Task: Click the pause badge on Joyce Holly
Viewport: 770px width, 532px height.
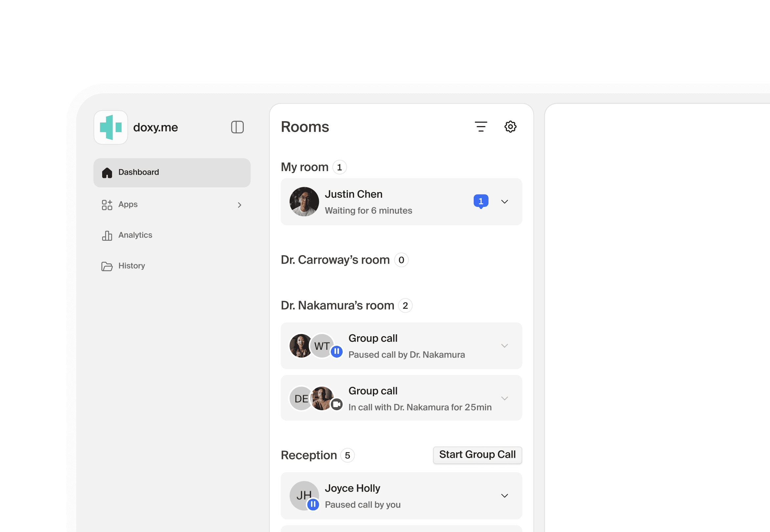Action: coord(313,504)
